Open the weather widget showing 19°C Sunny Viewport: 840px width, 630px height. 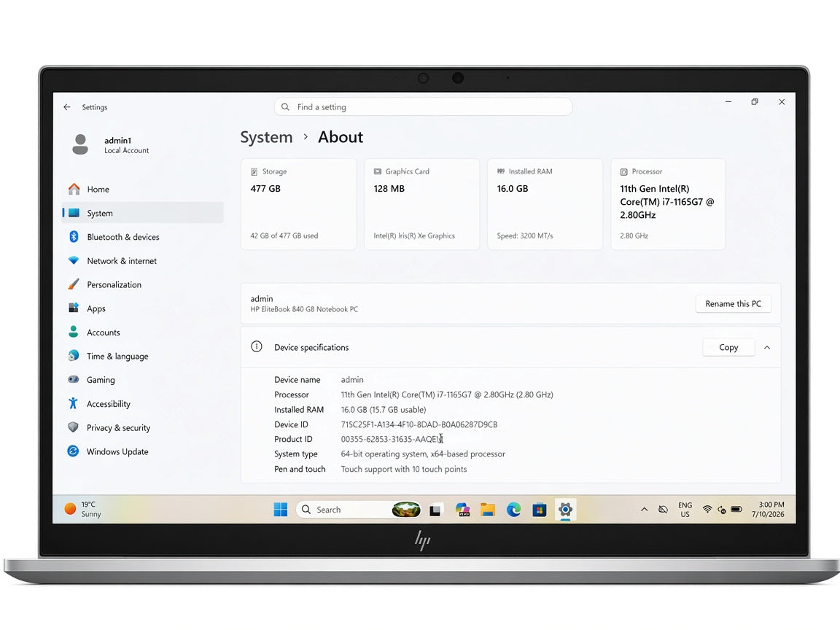(x=82, y=509)
